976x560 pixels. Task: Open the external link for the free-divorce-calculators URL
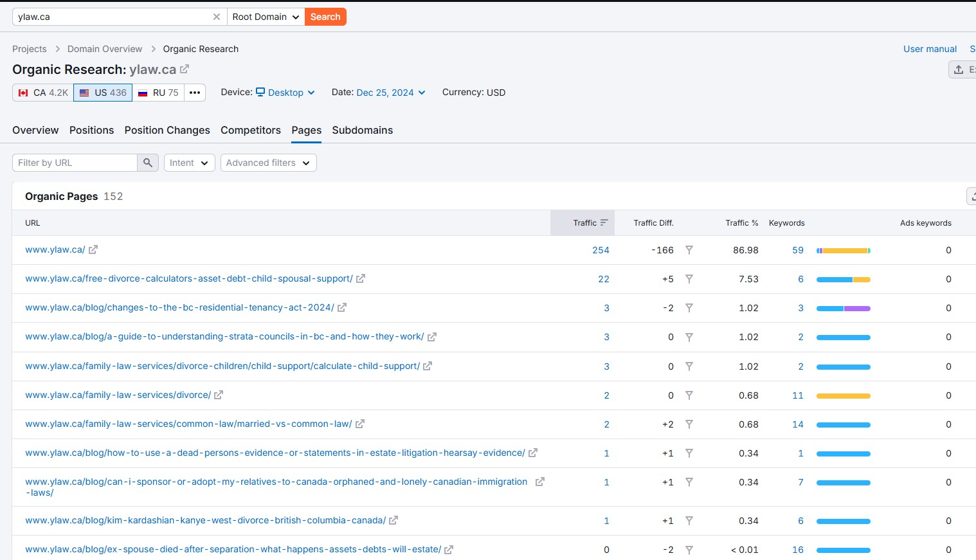[361, 279]
